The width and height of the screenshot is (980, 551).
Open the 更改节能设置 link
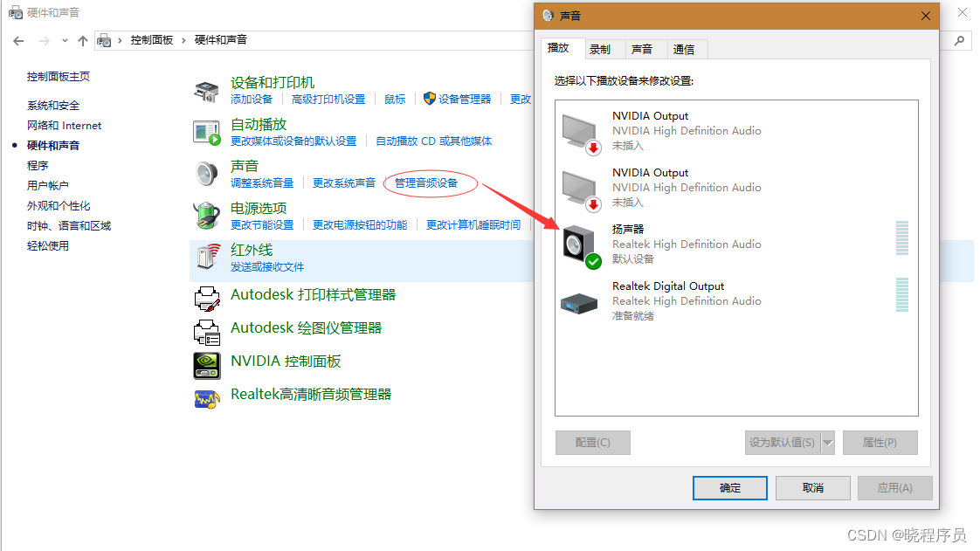click(x=262, y=225)
